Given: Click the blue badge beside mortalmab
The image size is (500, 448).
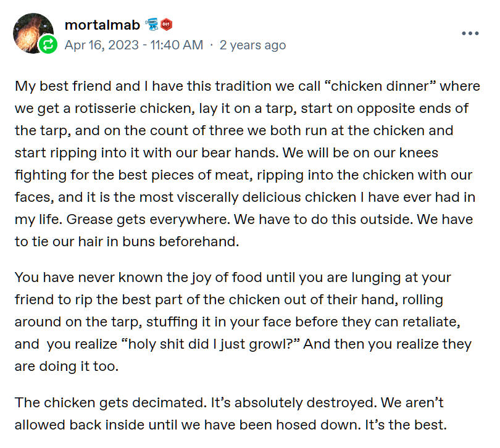Looking at the screenshot, I should tap(152, 25).
